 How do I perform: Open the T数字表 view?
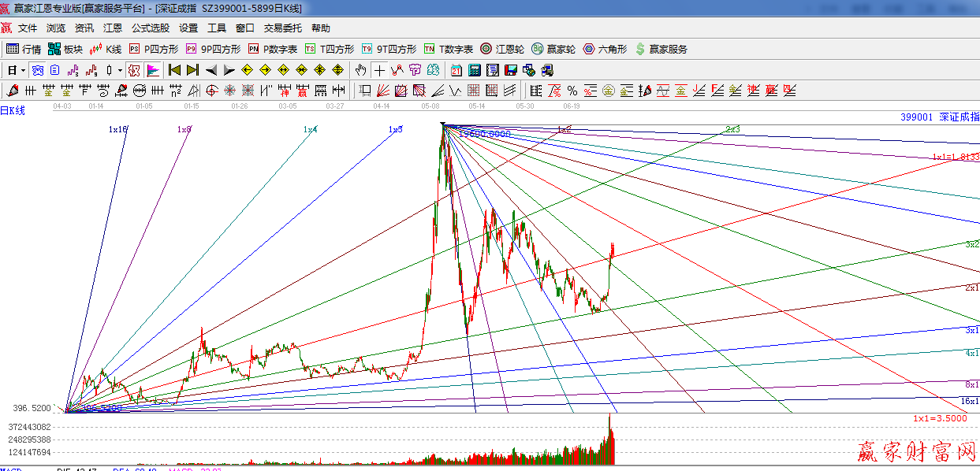coord(449,49)
